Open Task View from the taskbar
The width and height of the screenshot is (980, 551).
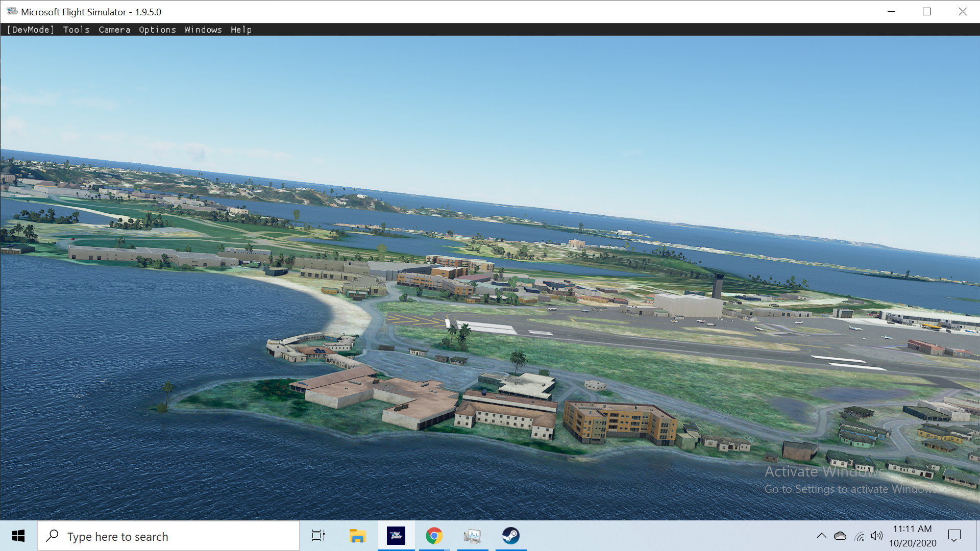point(318,536)
